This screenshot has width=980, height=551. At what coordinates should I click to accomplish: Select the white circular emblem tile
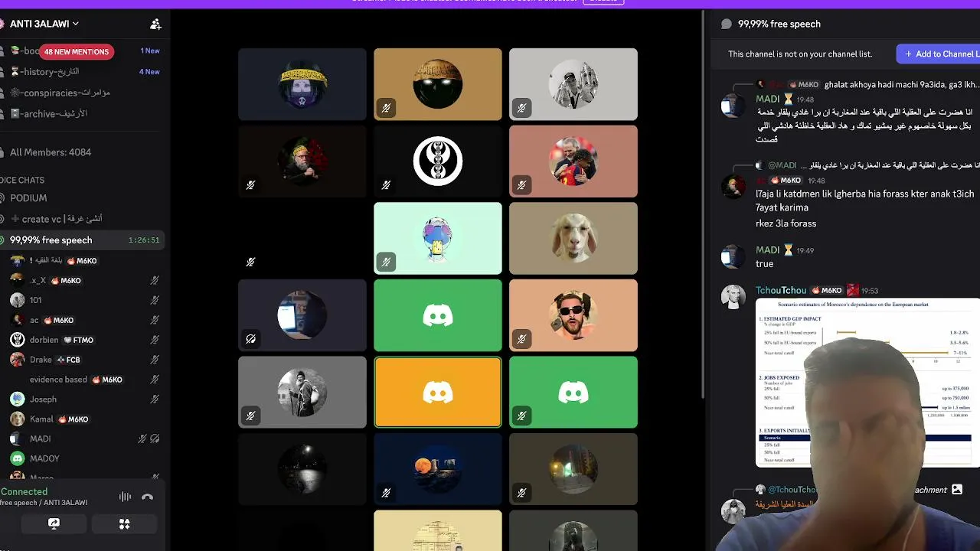point(438,161)
